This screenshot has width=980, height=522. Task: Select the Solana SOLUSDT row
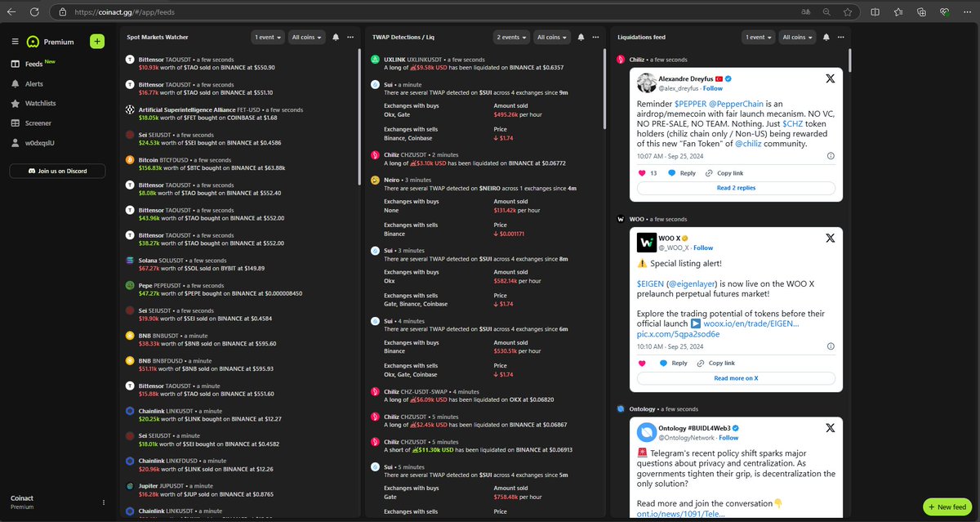point(241,264)
